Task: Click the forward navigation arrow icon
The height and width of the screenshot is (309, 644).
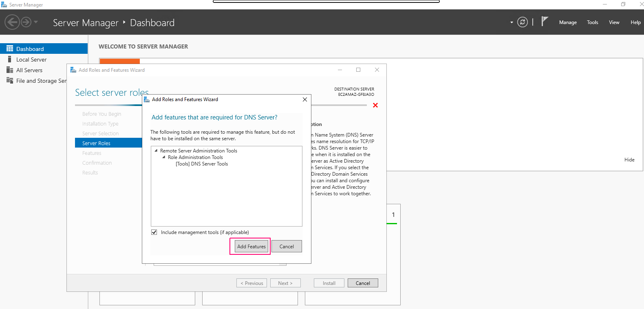Action: pos(26,22)
